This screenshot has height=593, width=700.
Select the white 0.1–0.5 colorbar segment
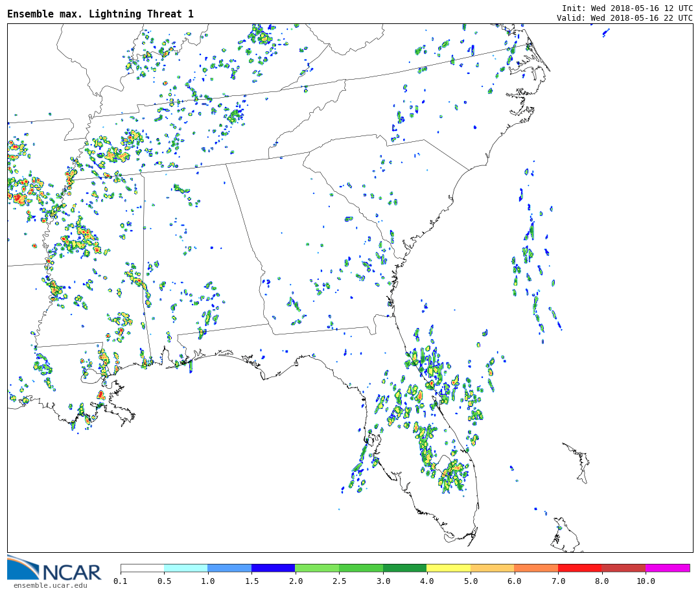pos(142,568)
